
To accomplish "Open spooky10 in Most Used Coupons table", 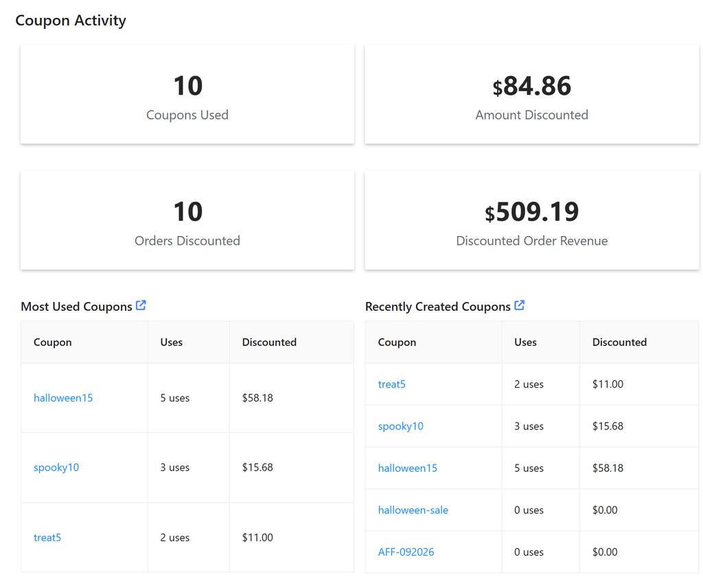I will click(56, 467).
